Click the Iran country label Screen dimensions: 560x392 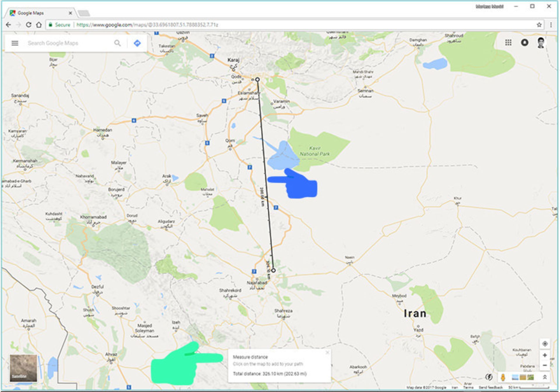pos(415,314)
